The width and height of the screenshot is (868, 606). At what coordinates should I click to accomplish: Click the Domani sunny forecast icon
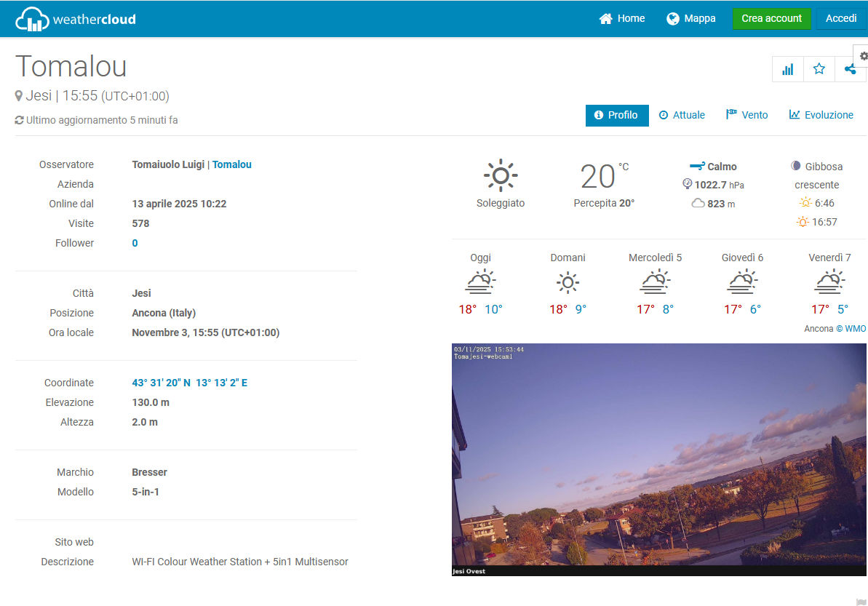(x=568, y=282)
